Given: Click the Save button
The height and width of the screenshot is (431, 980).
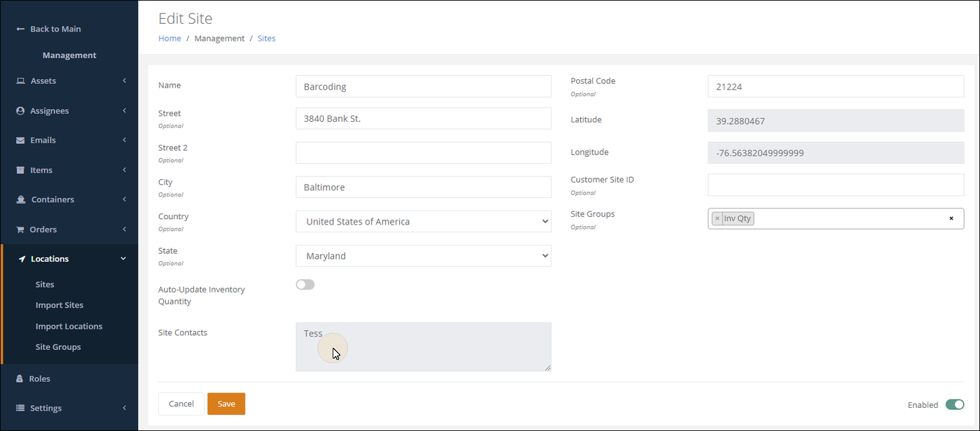Looking at the screenshot, I should coord(226,404).
